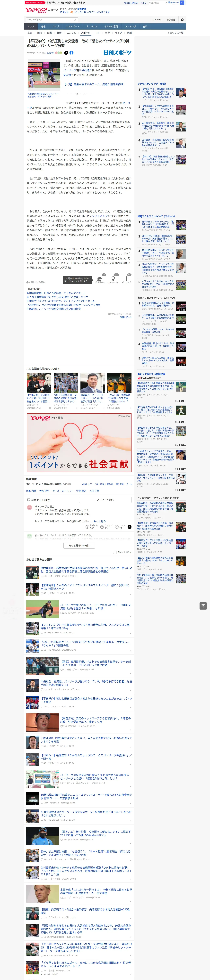This screenshot has height=980, width=210.
Task: Open the 経済 category tab
Action: click(x=59, y=33)
